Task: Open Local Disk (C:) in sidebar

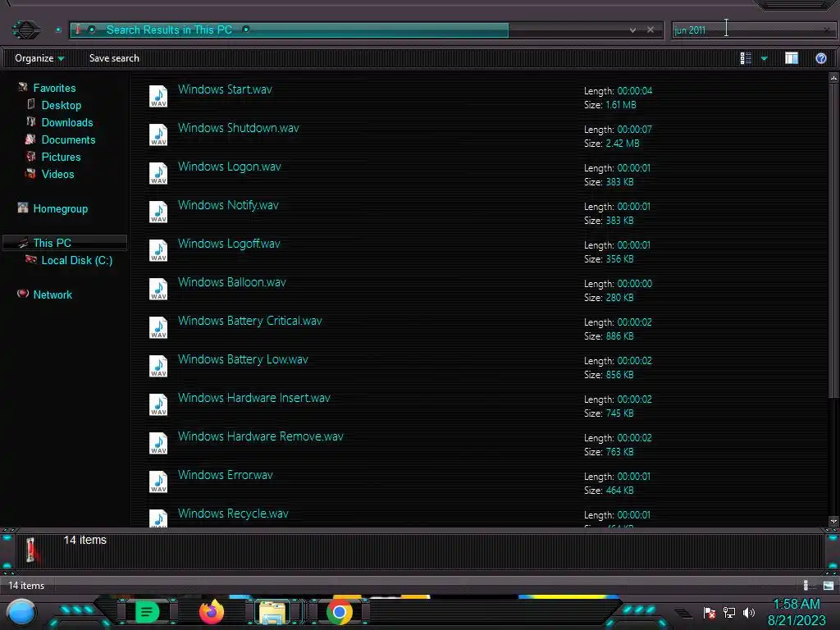Action: 76,260
